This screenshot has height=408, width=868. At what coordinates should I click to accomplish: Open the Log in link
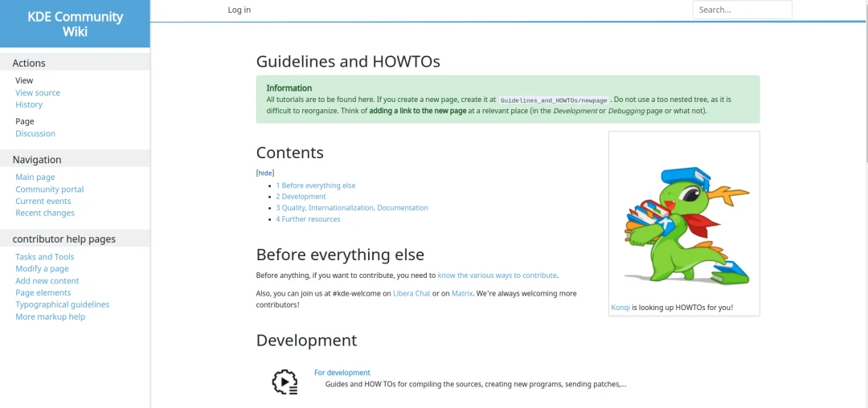(240, 10)
